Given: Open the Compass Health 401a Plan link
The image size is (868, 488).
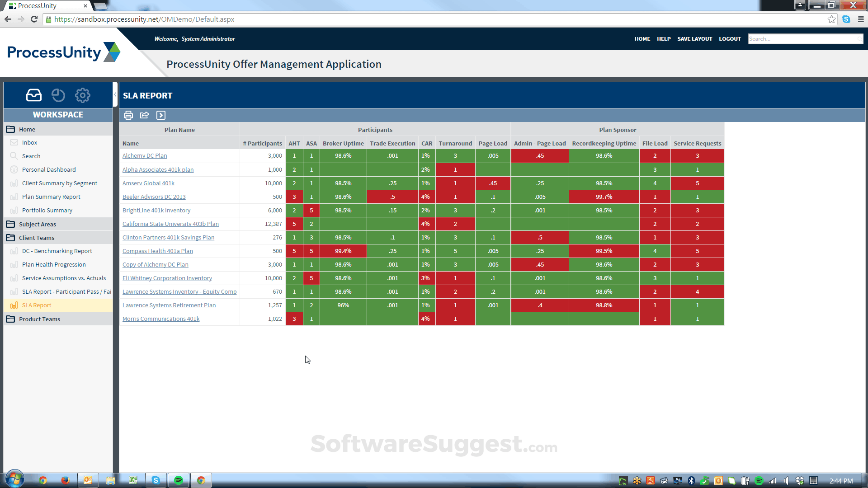Looking at the screenshot, I should (x=157, y=251).
